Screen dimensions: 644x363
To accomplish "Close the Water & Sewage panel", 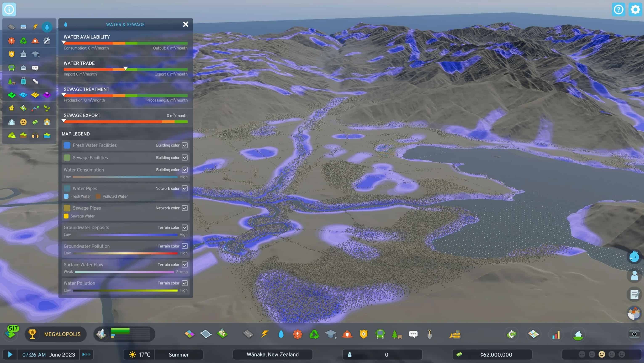I will tap(185, 24).
